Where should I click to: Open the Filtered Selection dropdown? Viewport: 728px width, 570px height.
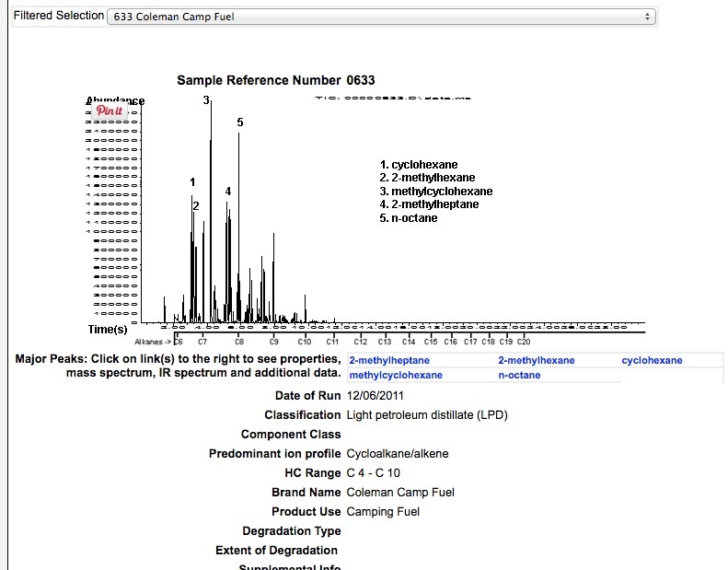381,17
